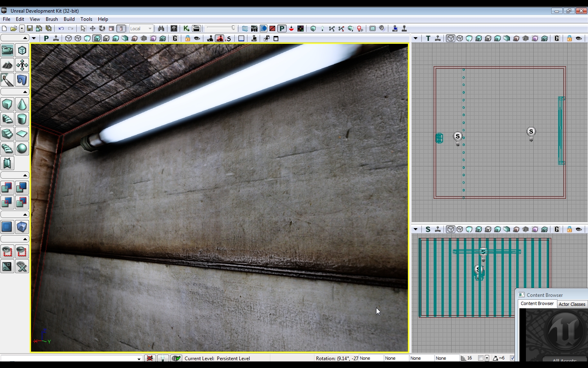Select the Cylinder brush builder
Image resolution: width=588 pixels, height=368 pixels.
click(22, 119)
